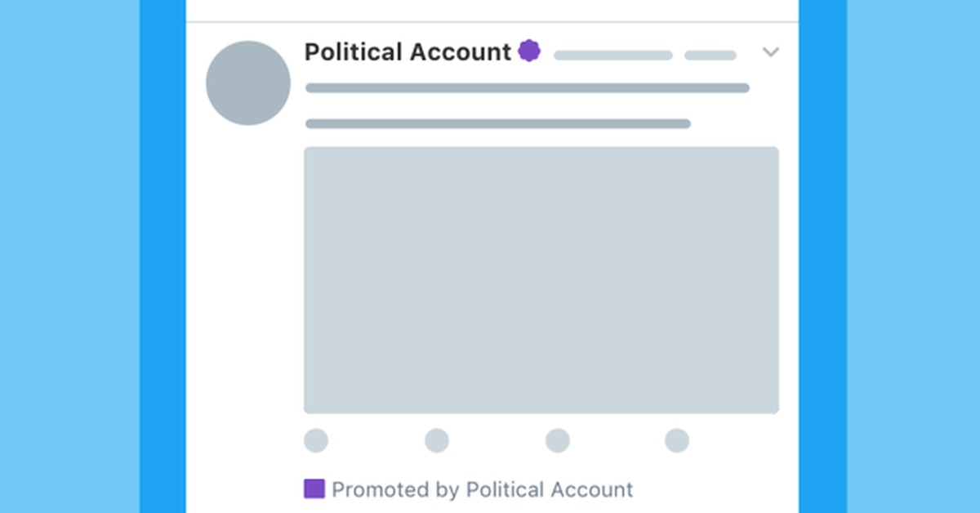Click the "Promoted by Political Account" label
This screenshot has width=980, height=513.
[482, 490]
